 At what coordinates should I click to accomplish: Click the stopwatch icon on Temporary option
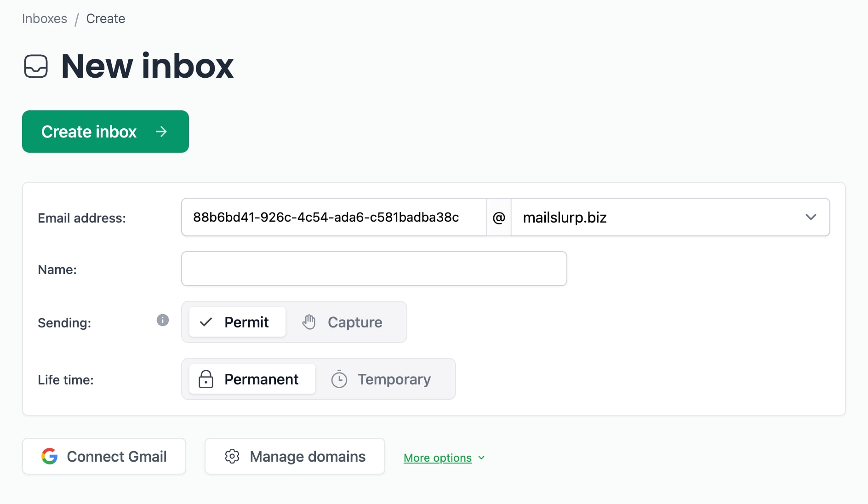(x=339, y=379)
